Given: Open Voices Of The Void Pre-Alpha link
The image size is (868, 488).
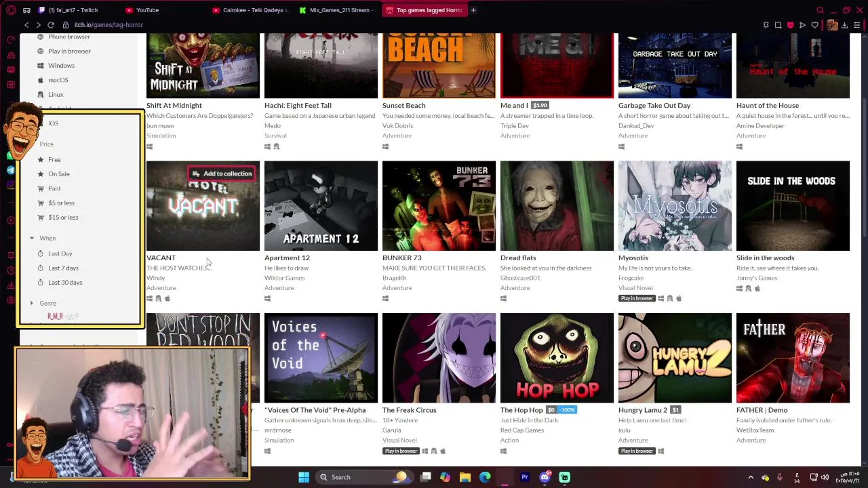Looking at the screenshot, I should [x=315, y=410].
